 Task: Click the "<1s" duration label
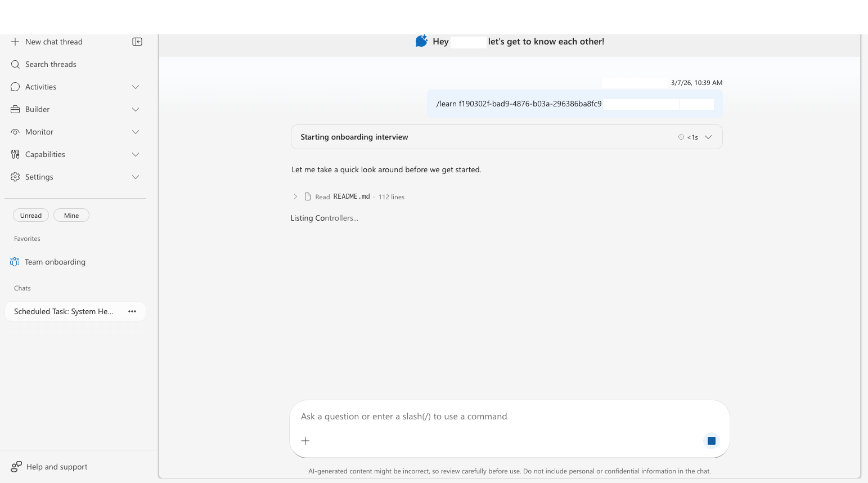(692, 137)
